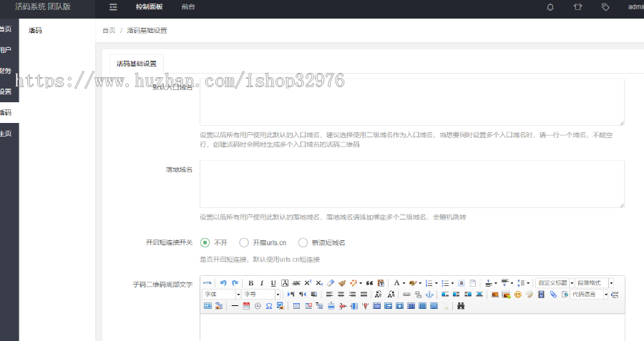Apply italic formatting

[262, 283]
